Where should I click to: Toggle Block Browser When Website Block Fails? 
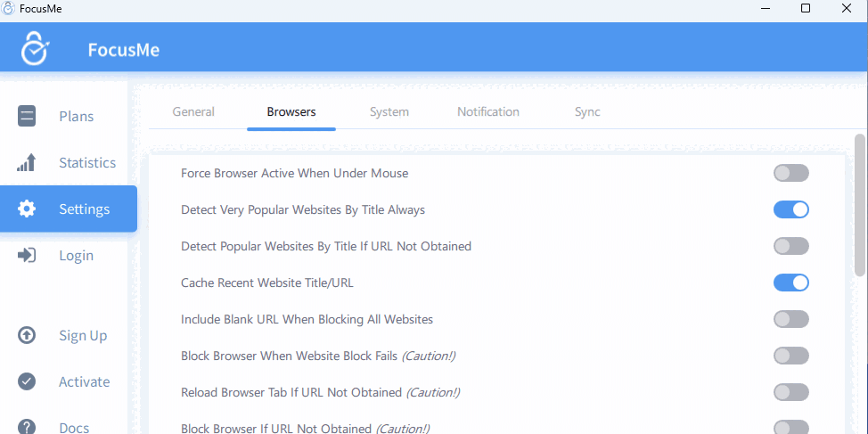pyautogui.click(x=791, y=356)
